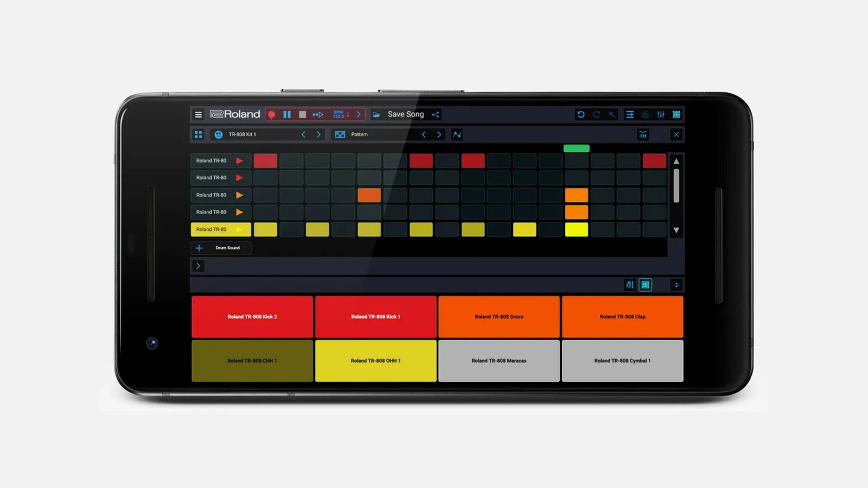The width and height of the screenshot is (868, 488).
Task: Tap the Roland logo
Action: coord(235,114)
